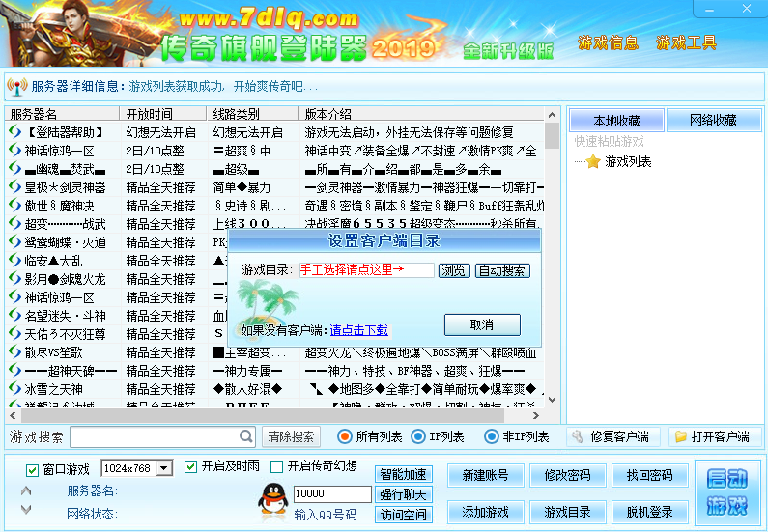Click the 找回密码 button
The width and height of the screenshot is (768, 532).
pyautogui.click(x=650, y=475)
